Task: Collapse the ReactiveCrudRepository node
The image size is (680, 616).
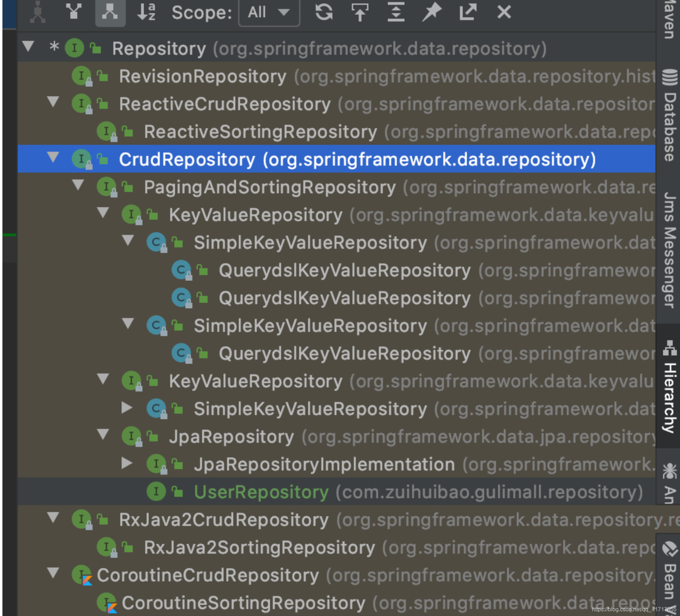Action: 53,102
